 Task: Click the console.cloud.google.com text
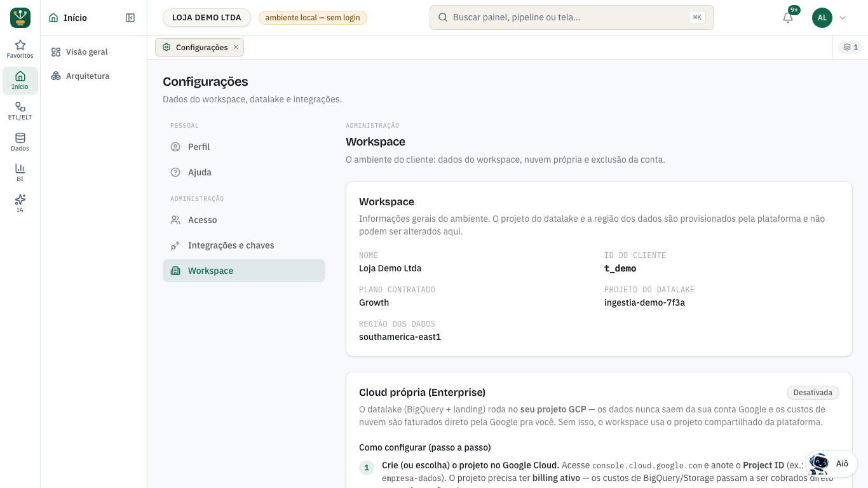coord(647,466)
